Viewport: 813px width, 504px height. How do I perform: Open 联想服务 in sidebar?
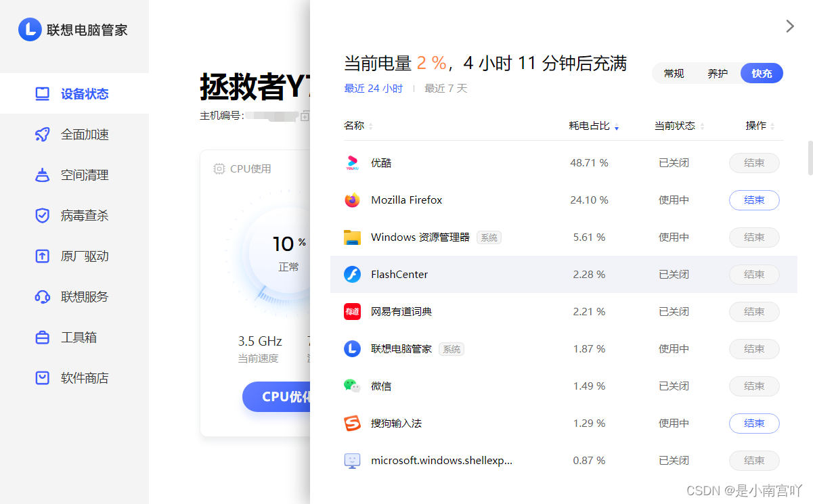point(74,296)
